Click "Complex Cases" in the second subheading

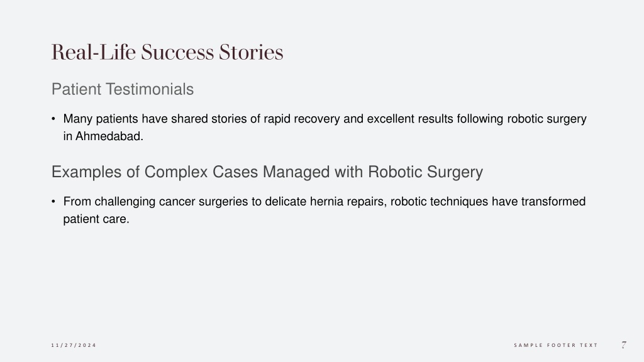click(201, 172)
